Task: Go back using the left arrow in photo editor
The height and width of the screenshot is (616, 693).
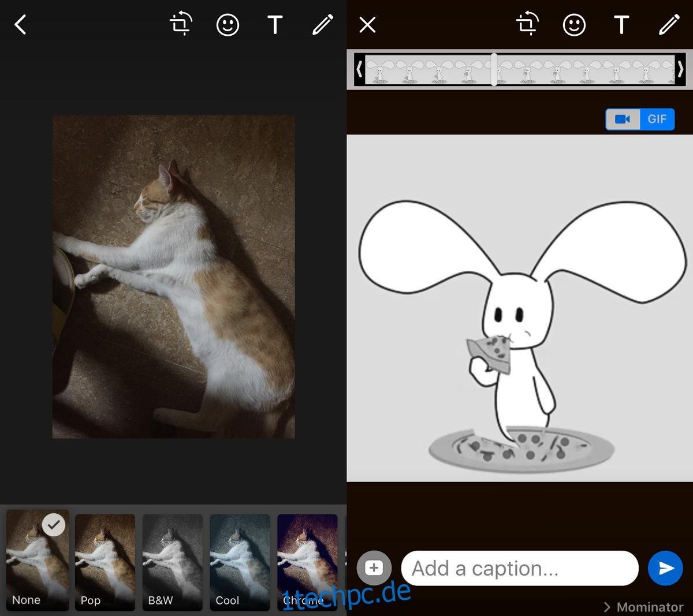Action: (20, 25)
